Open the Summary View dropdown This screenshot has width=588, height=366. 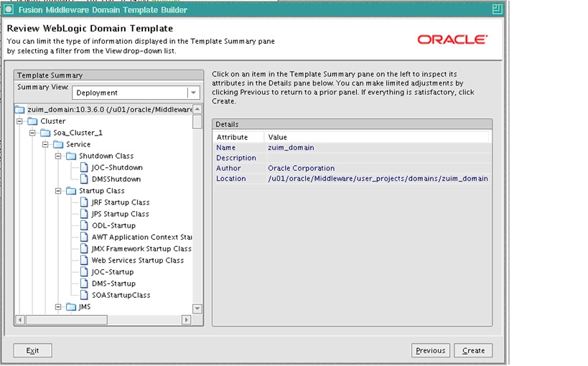coord(193,93)
